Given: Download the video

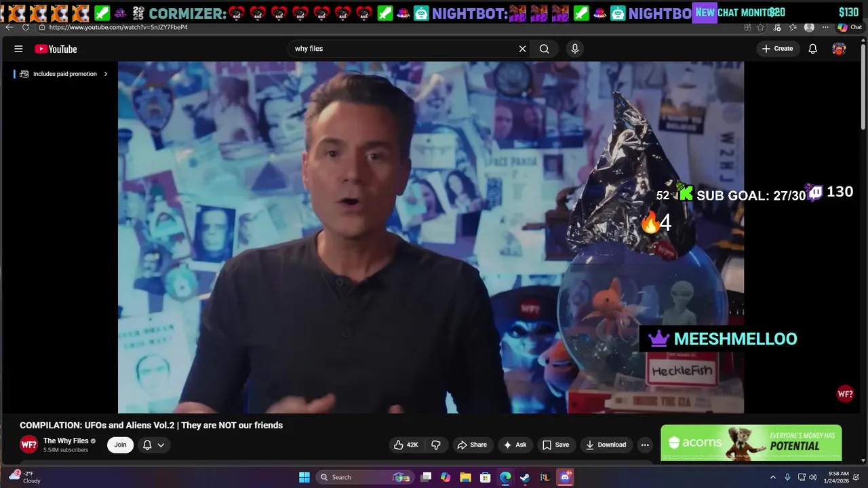Looking at the screenshot, I should (x=606, y=445).
